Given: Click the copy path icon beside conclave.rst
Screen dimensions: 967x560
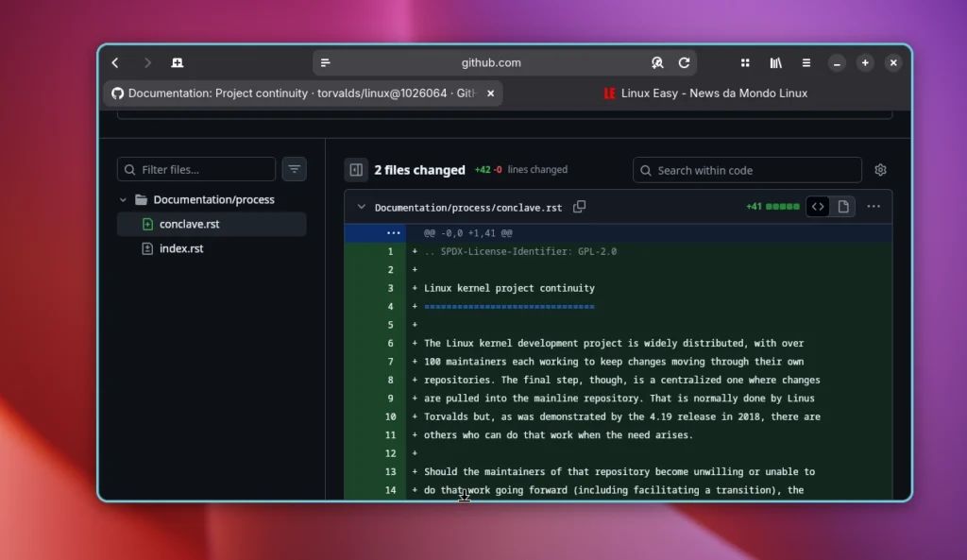Looking at the screenshot, I should pyautogui.click(x=580, y=206).
